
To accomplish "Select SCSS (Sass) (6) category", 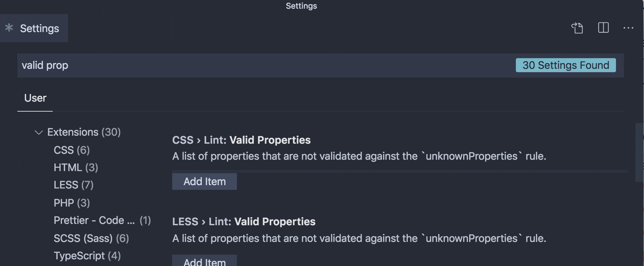I will [x=91, y=238].
